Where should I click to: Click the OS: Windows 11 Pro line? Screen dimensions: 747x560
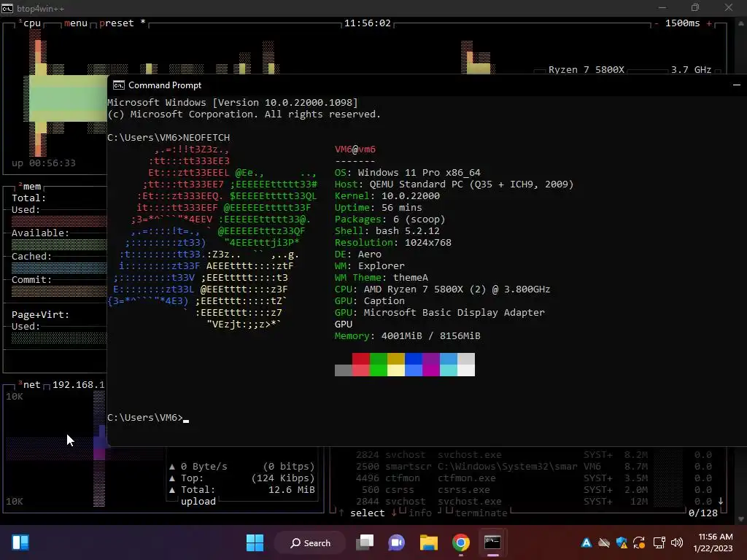tap(408, 172)
